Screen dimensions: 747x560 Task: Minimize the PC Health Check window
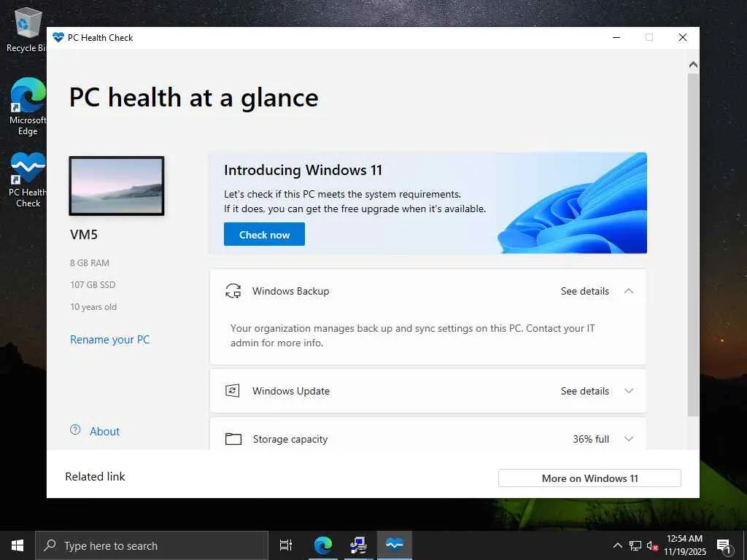tap(616, 37)
